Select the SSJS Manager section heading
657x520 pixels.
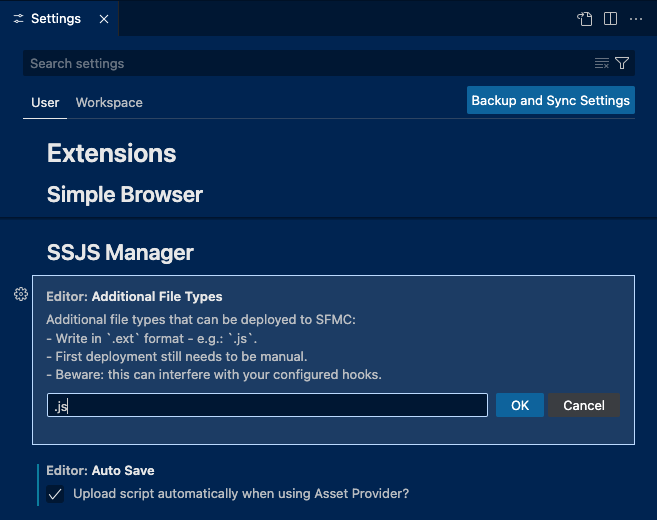tap(120, 253)
